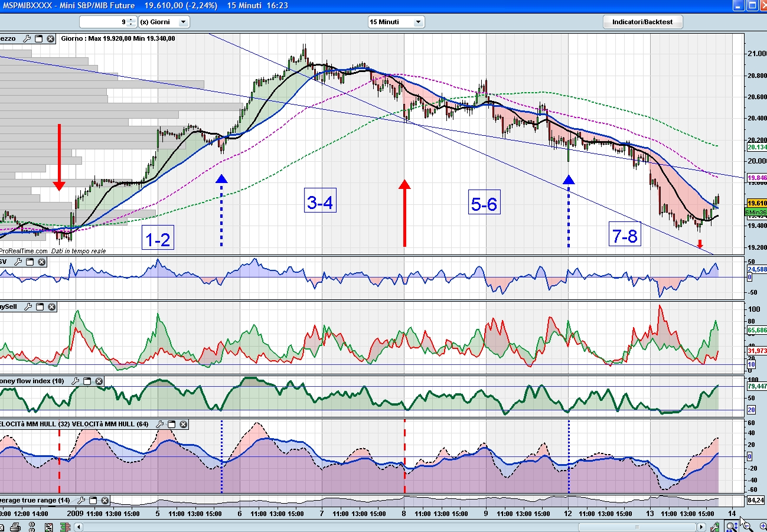Click the BuySell red value 31,973
This screenshot has height=532, width=767.
pos(756,351)
